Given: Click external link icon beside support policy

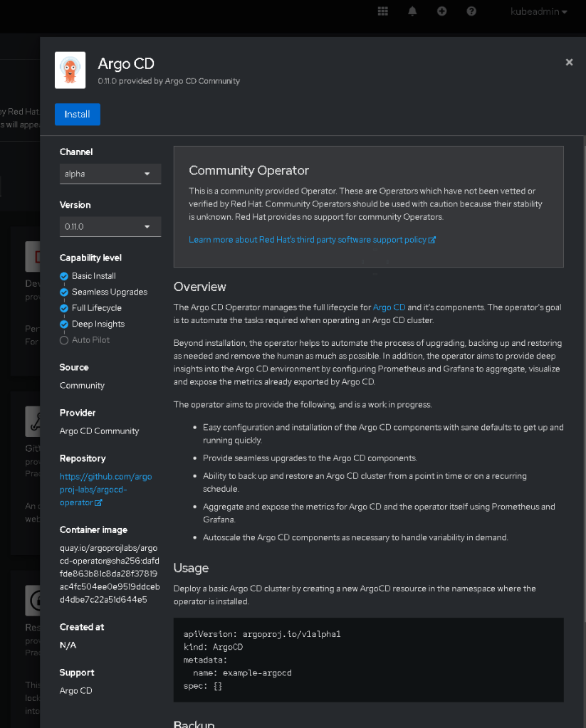Looking at the screenshot, I should 432,240.
